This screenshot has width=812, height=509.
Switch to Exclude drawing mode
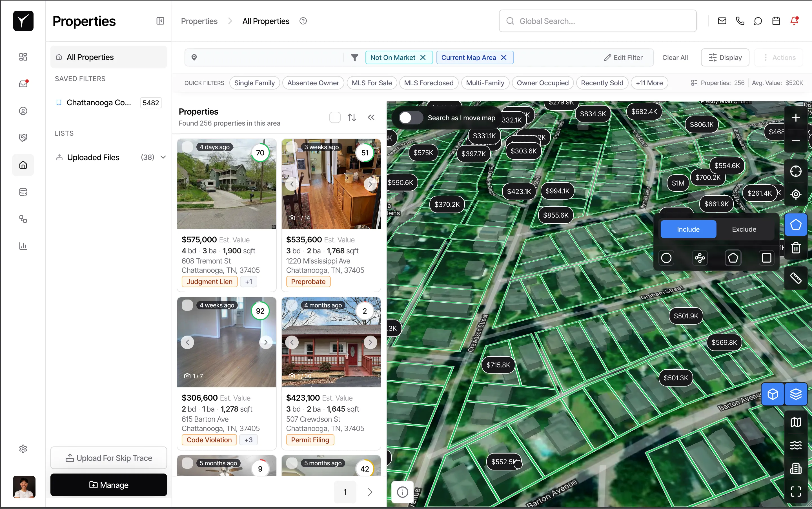[744, 229]
